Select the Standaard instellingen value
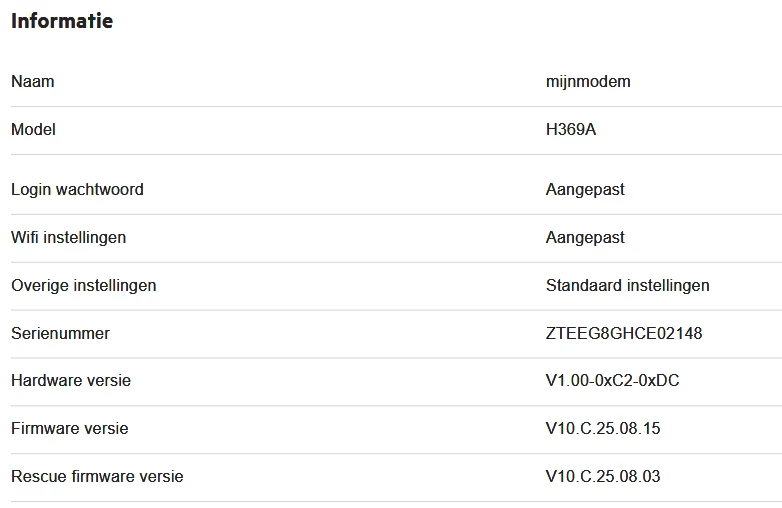Screen dimensions: 782x508 click(x=627, y=285)
